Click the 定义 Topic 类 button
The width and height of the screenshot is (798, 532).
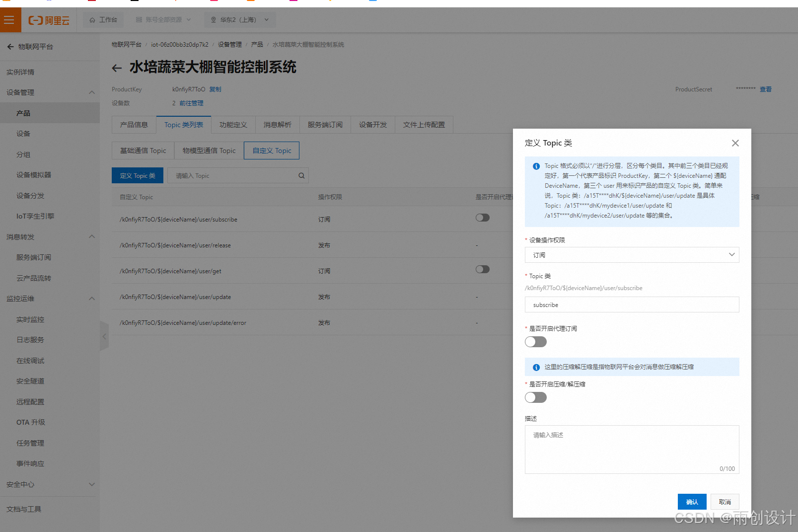point(138,176)
